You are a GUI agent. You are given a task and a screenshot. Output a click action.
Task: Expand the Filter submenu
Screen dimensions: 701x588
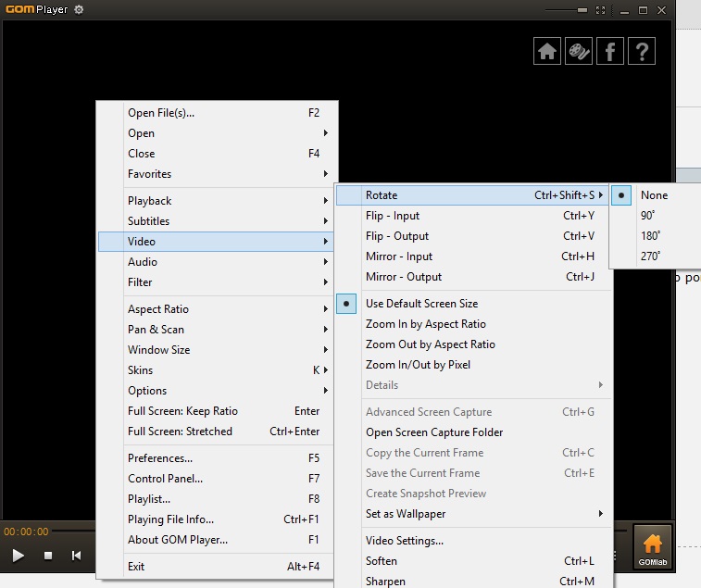(216, 282)
